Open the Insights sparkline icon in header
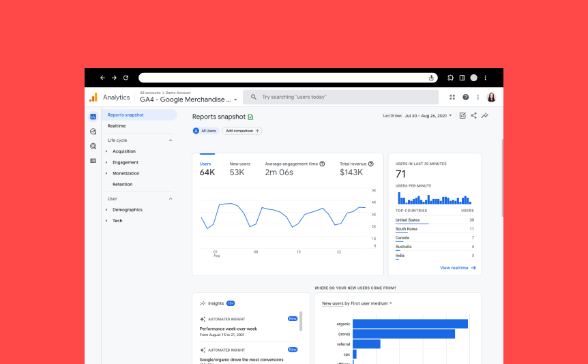Image resolution: width=588 pixels, height=364 pixels. (485, 115)
